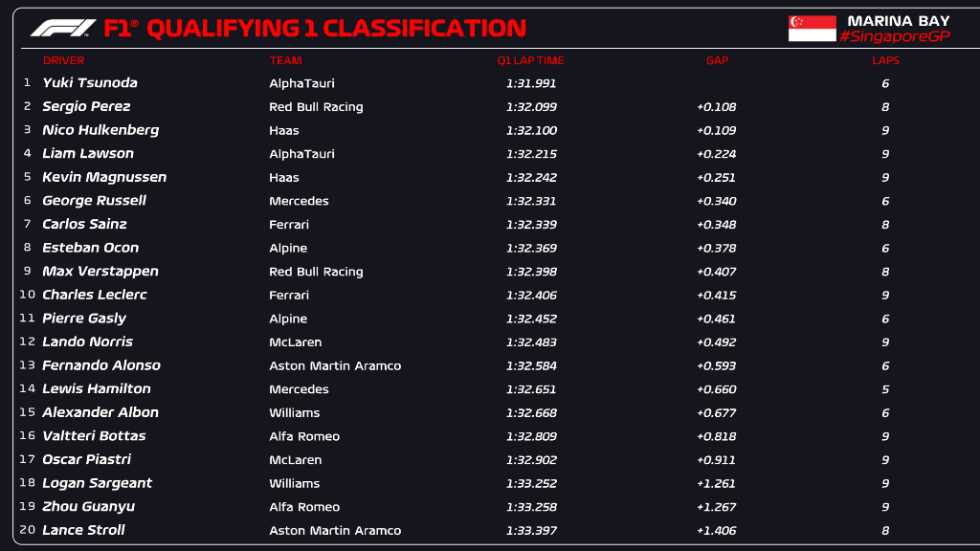Click Charles Leclerc's lap time 1:32.406
980x551 pixels.
[x=531, y=295]
